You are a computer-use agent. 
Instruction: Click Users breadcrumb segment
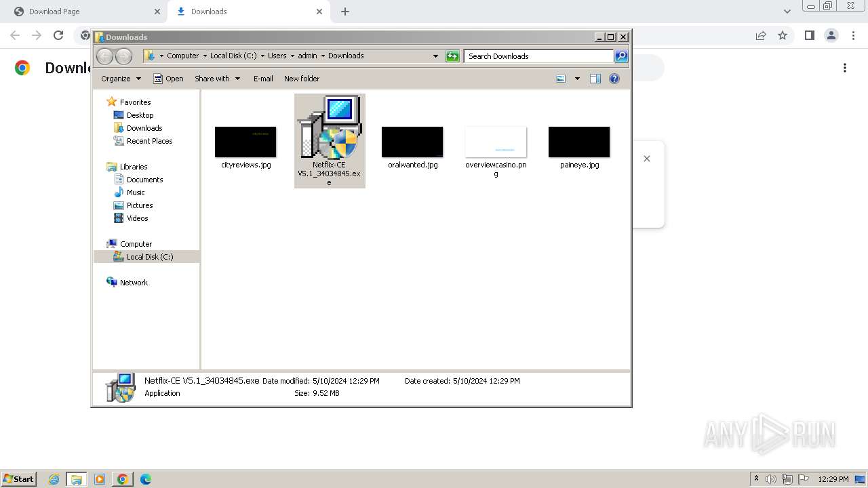coord(277,56)
